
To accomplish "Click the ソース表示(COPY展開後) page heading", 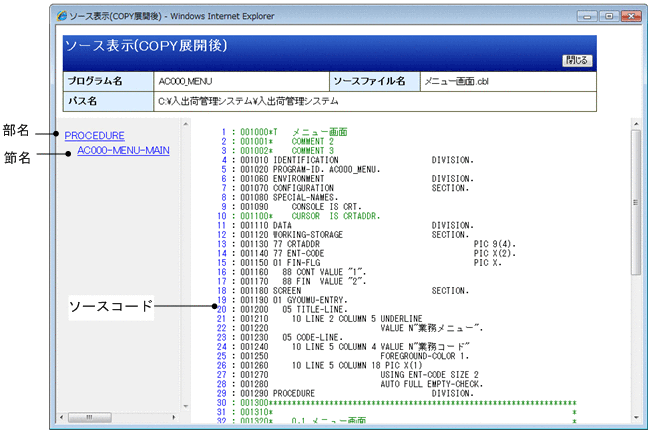I will pyautogui.click(x=146, y=46).
